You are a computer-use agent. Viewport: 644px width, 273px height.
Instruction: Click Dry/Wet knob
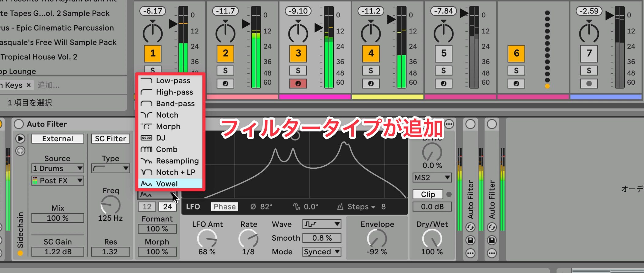pos(432,239)
